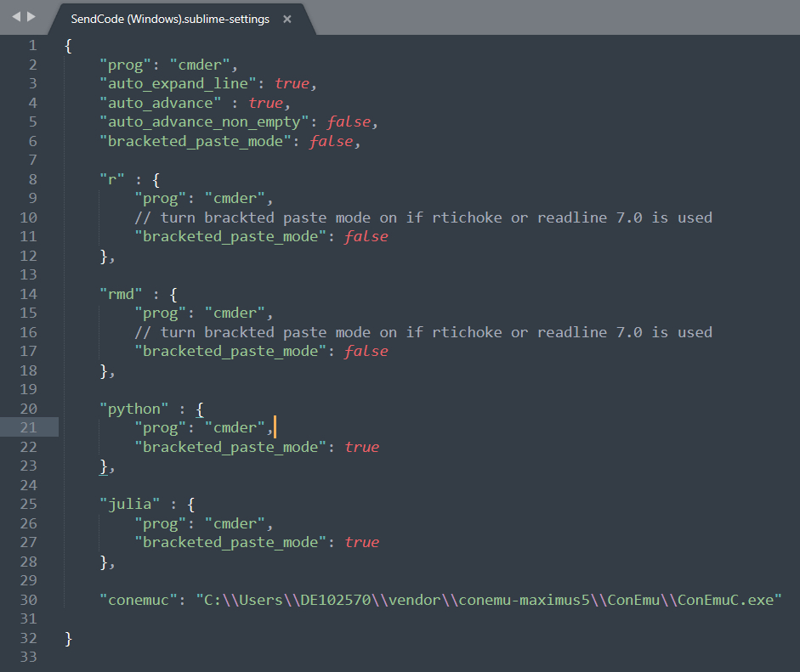Image resolution: width=800 pixels, height=672 pixels.
Task: Click line number 21 in the gutter
Action: (27, 427)
